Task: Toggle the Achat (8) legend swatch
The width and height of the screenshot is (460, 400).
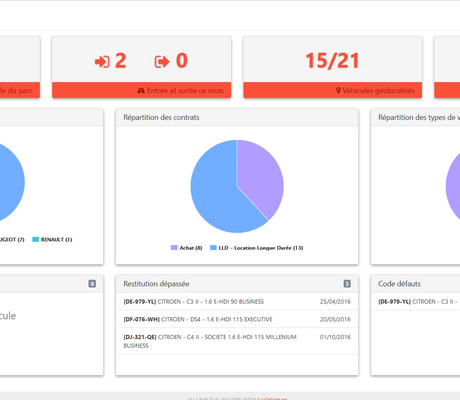Action: coord(174,248)
